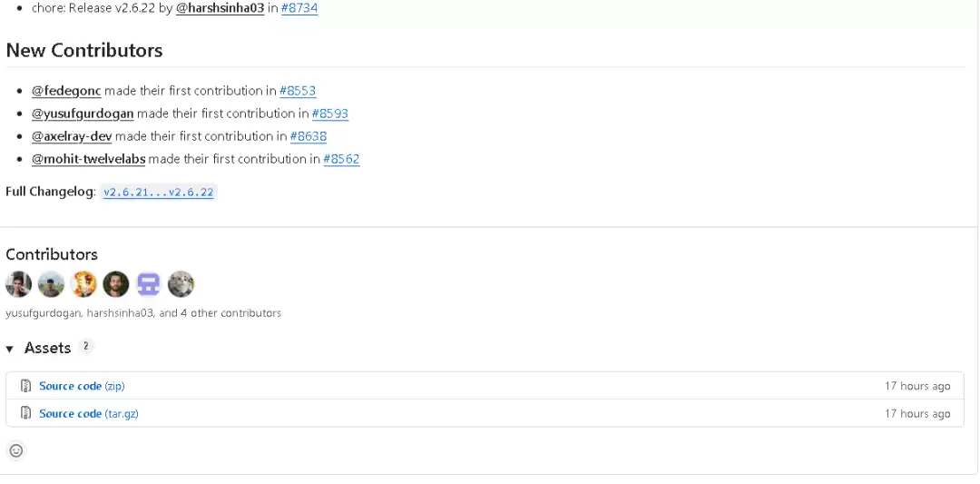Open pull request #8562
This screenshot has height=484, width=980.
tap(341, 159)
